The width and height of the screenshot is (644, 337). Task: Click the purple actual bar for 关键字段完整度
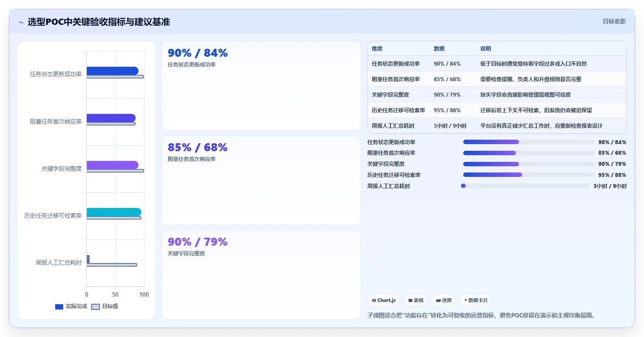point(112,165)
